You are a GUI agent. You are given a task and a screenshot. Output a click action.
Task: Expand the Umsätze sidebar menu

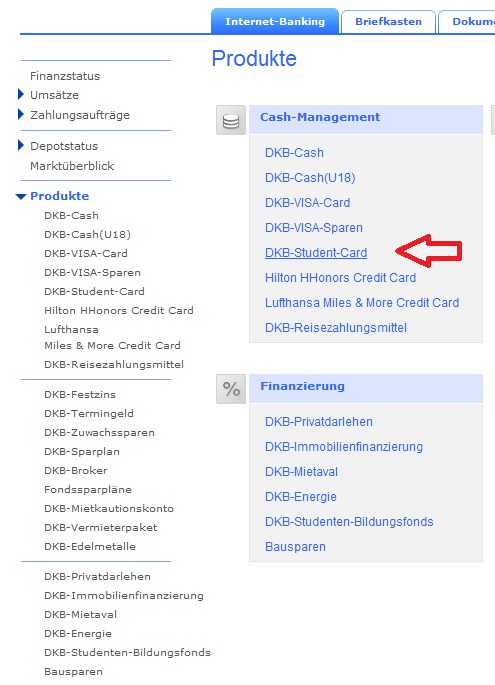tap(21, 94)
